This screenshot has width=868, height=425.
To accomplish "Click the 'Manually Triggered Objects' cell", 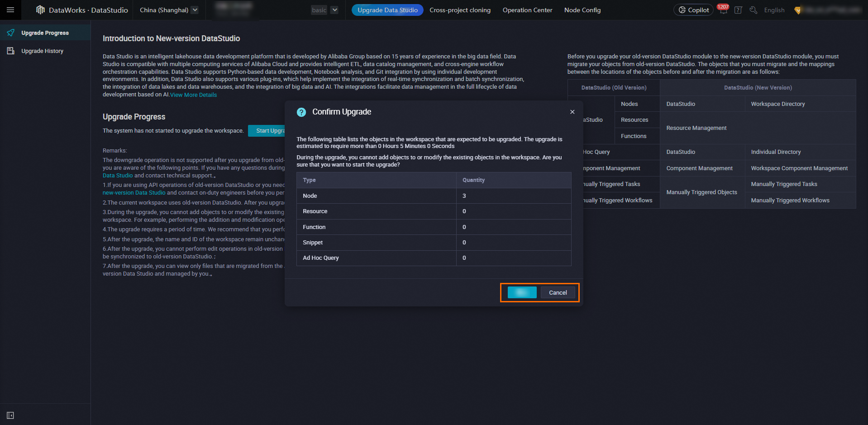I will pyautogui.click(x=701, y=192).
